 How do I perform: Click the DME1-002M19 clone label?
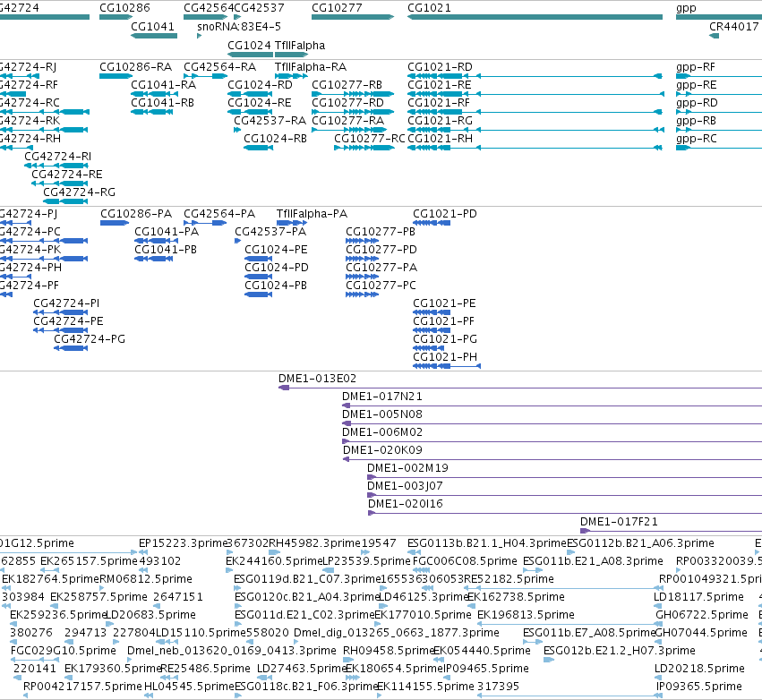click(407, 468)
